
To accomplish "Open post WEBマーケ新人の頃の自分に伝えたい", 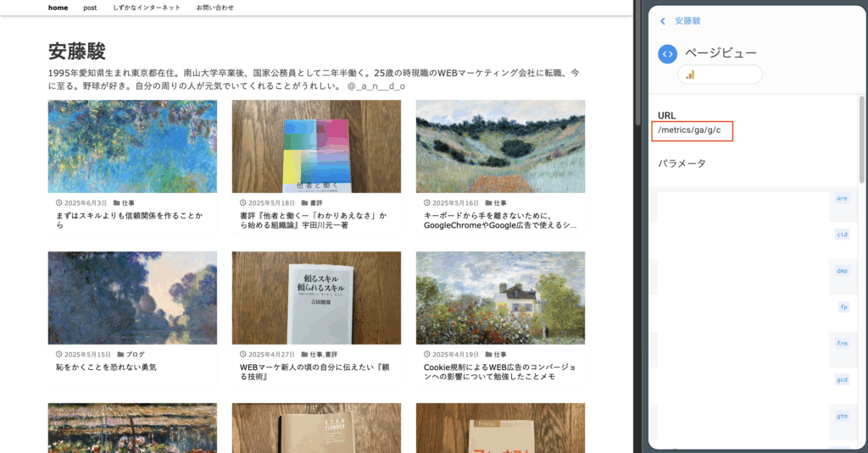I will [x=314, y=372].
